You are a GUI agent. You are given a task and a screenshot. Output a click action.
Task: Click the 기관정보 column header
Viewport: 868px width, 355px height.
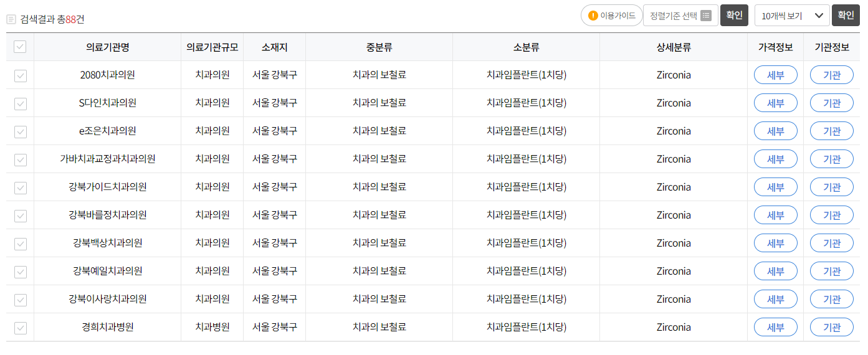(x=832, y=47)
